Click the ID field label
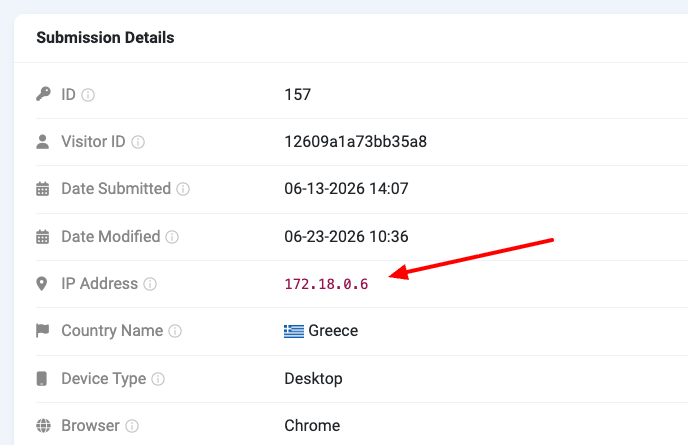688x445 pixels. 68,94
